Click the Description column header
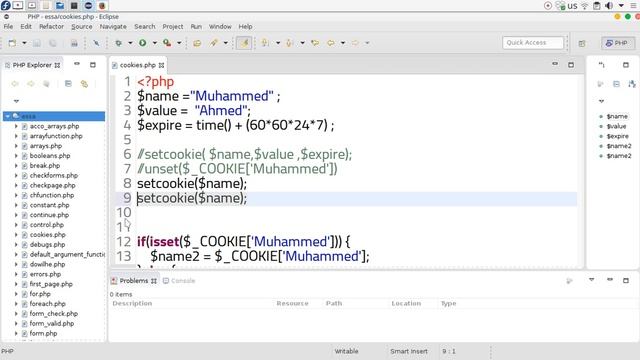This screenshot has height=360, width=640. pyautogui.click(x=132, y=303)
